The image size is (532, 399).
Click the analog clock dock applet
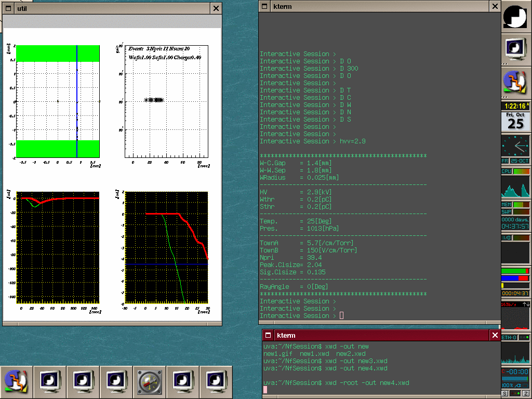coord(515,146)
